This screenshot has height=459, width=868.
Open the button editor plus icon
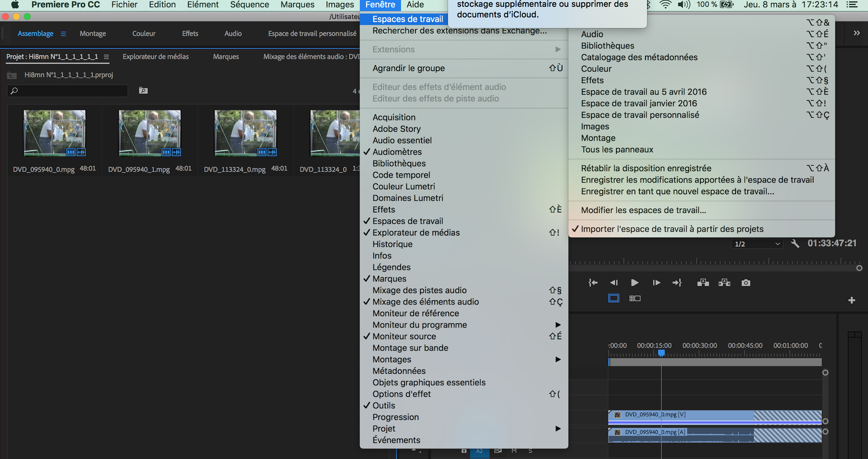click(852, 300)
